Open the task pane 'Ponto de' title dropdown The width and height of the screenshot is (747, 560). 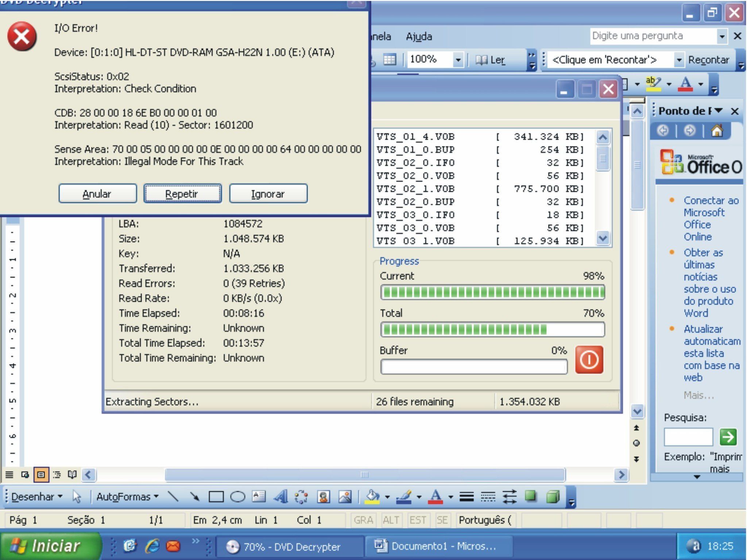point(719,110)
